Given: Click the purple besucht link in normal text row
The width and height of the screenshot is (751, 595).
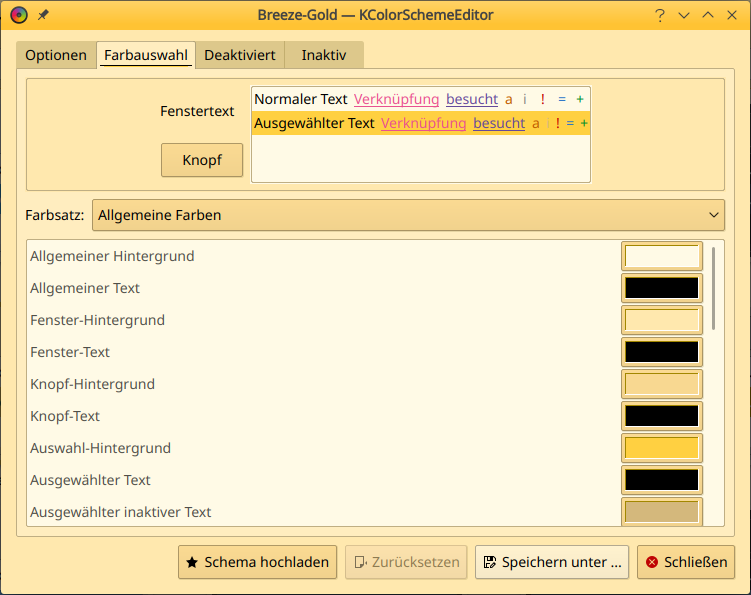Looking at the screenshot, I should (472, 99).
